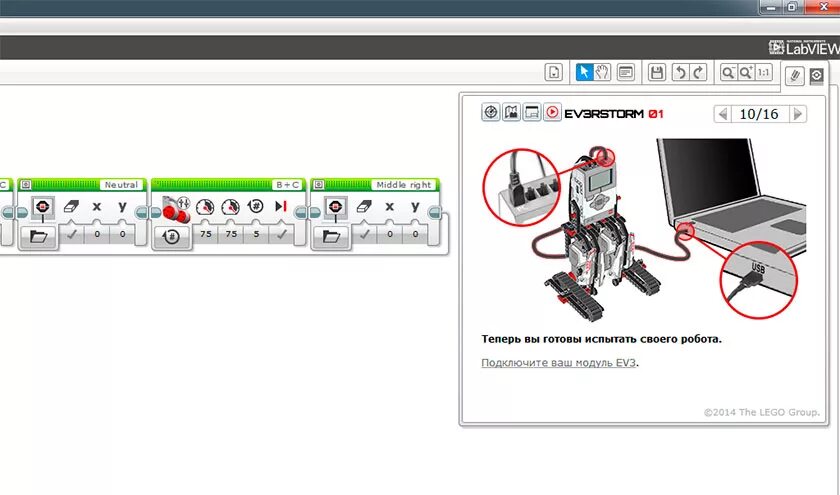Screen dimensions: 840x495
Task: Open mode selector folder on Neutral block
Action: click(39, 236)
